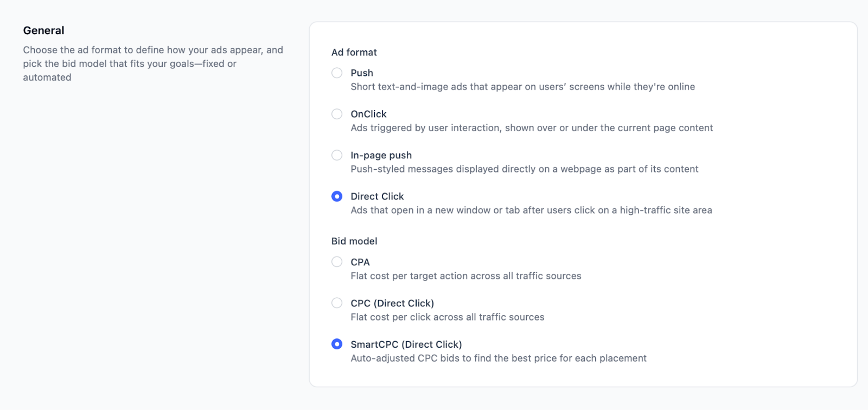Select the Push ad format radio button
The width and height of the screenshot is (868, 410).
337,73
